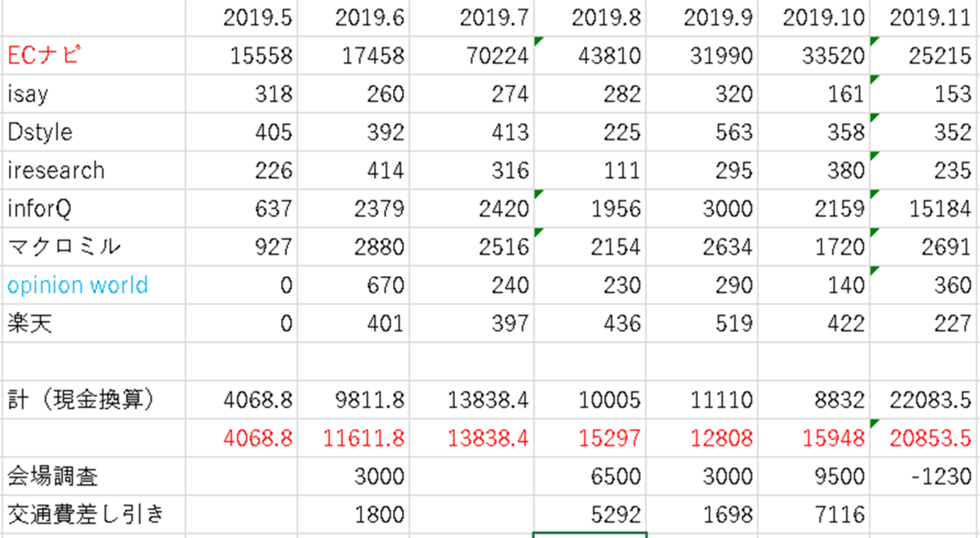Select the inforQ cell with 1956
980x538 pixels.
pyautogui.click(x=590, y=209)
